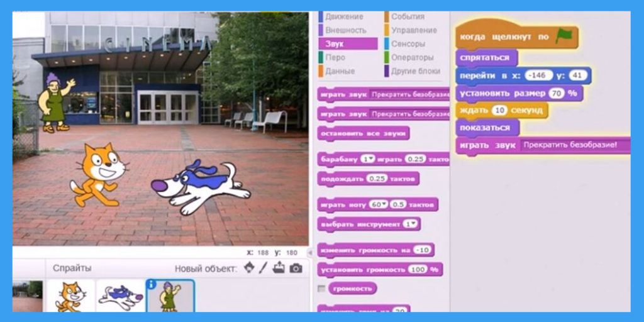Edit 0.25 beats field in барабану block
Screen dimensions: 644x322
[x=415, y=159]
